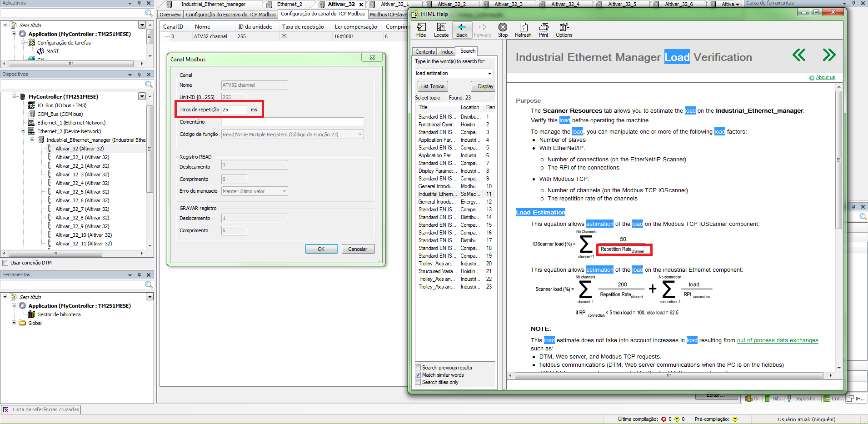Image resolution: width=868 pixels, height=424 pixels.
Task: Click the Dispositivos search field
Action: (x=73, y=84)
